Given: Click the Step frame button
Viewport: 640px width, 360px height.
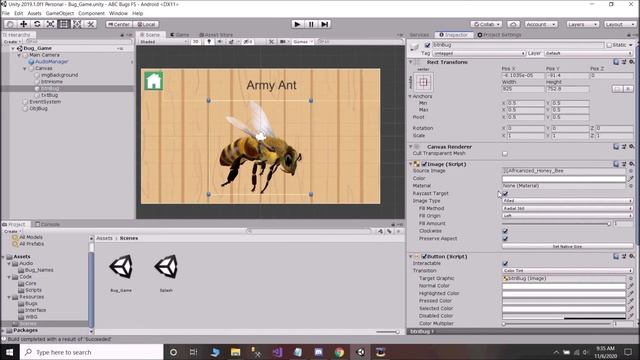Looking at the screenshot, I should click(324, 24).
